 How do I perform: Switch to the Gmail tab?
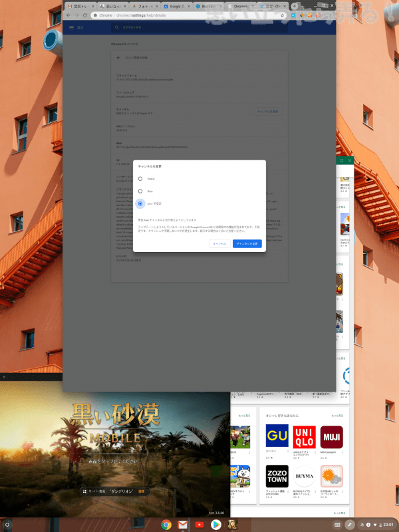click(80, 6)
